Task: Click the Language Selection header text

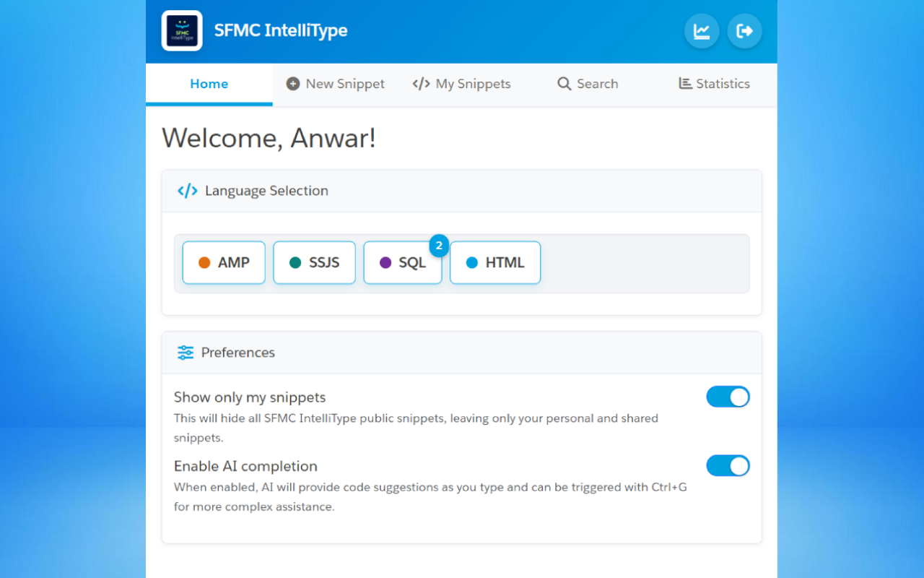Action: coord(266,191)
